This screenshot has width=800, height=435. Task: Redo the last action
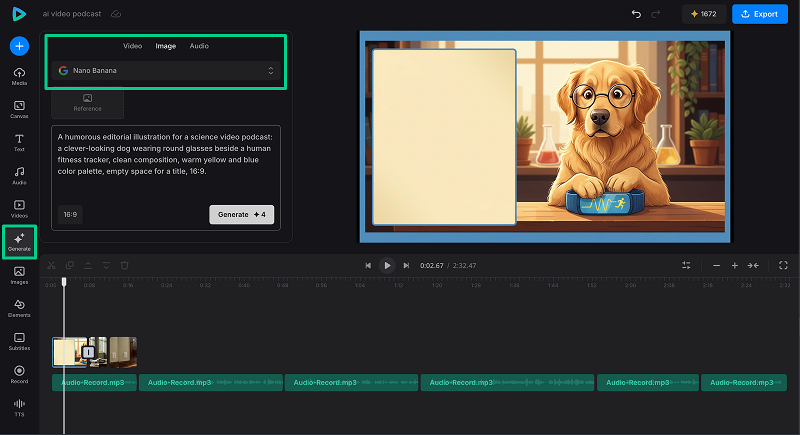pyautogui.click(x=656, y=14)
